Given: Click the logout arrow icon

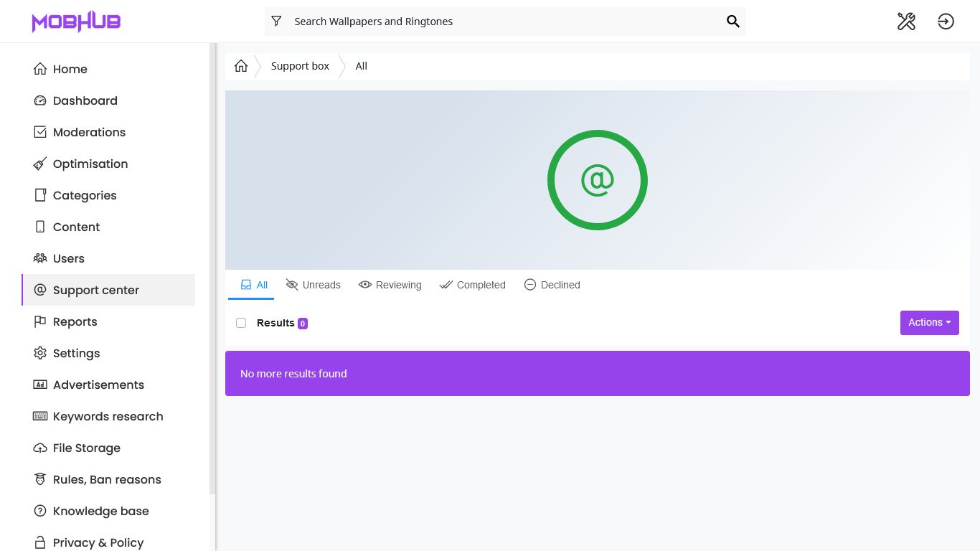Looking at the screenshot, I should (x=946, y=22).
